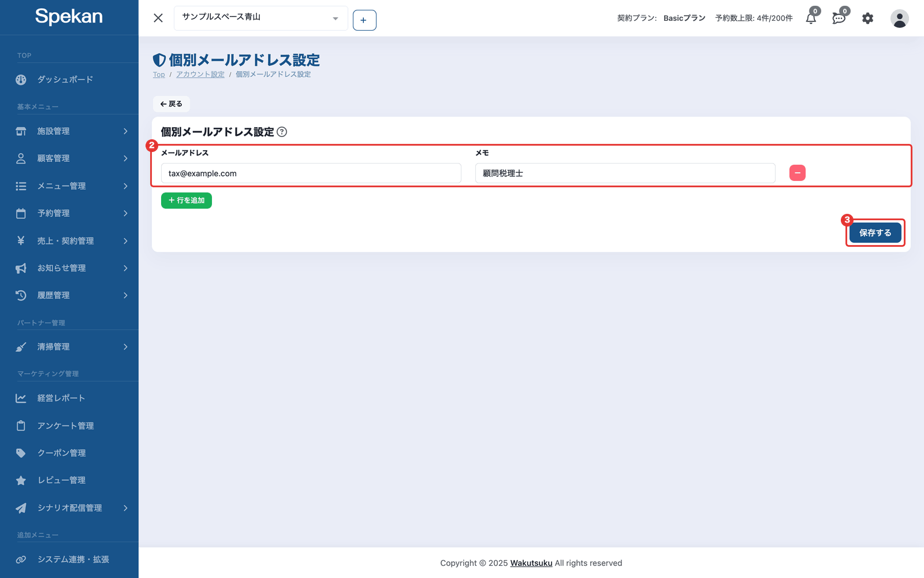Click the plus button beside the space selector
924x578 pixels.
point(364,20)
